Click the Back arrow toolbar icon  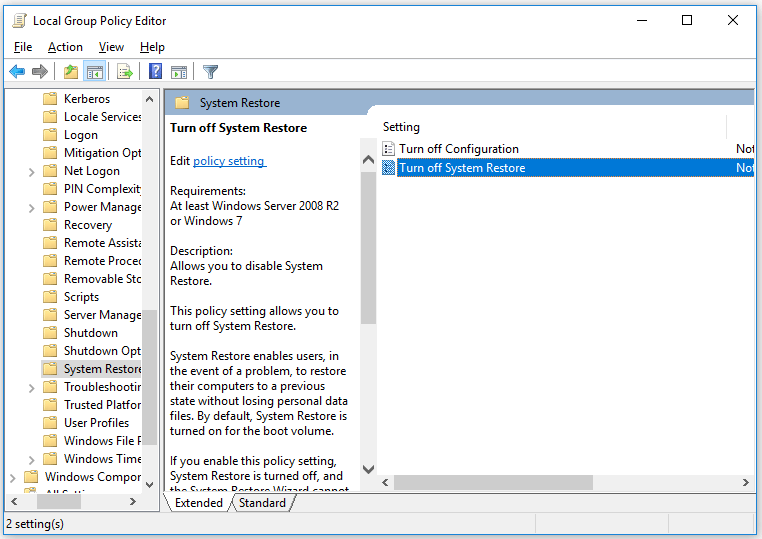(x=17, y=72)
